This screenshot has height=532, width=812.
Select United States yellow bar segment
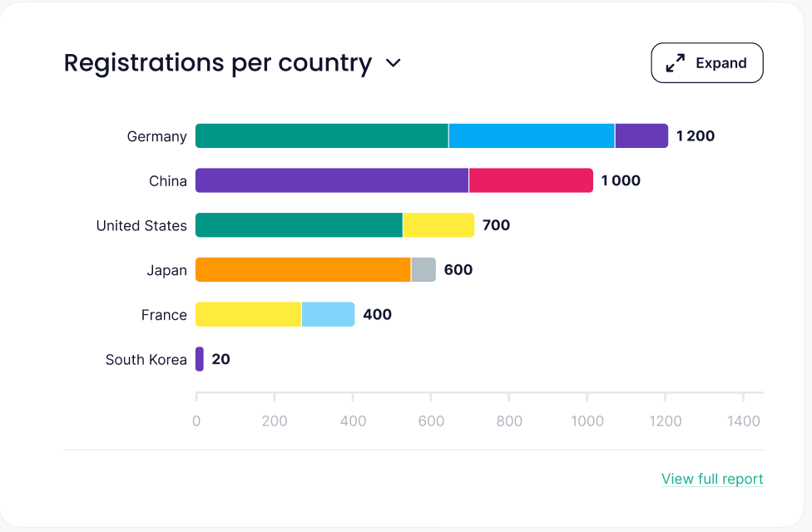[438, 225]
